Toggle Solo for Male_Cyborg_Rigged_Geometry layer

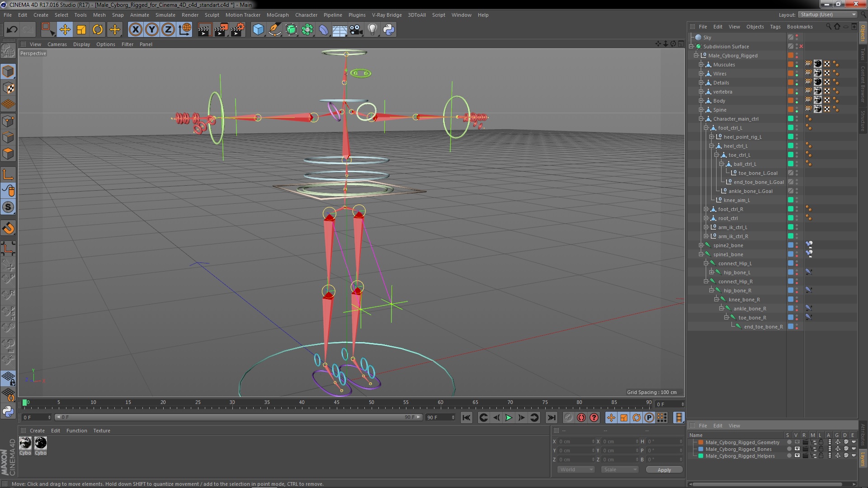coord(789,442)
